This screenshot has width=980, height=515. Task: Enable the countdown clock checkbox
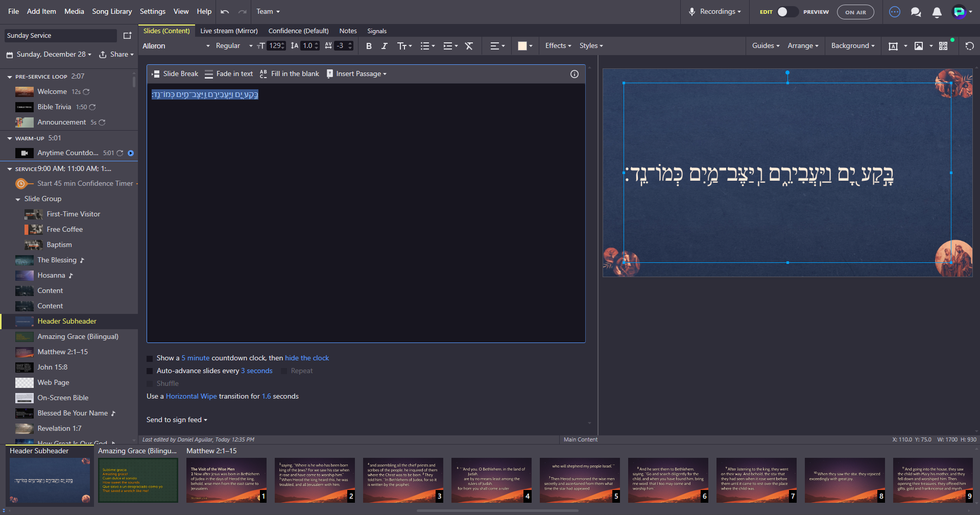click(x=150, y=358)
